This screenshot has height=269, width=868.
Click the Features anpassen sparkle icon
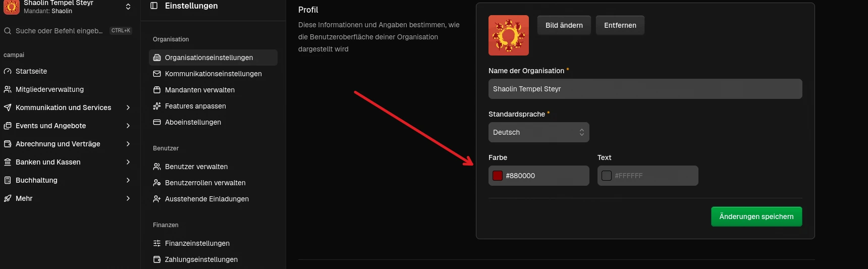[157, 106]
